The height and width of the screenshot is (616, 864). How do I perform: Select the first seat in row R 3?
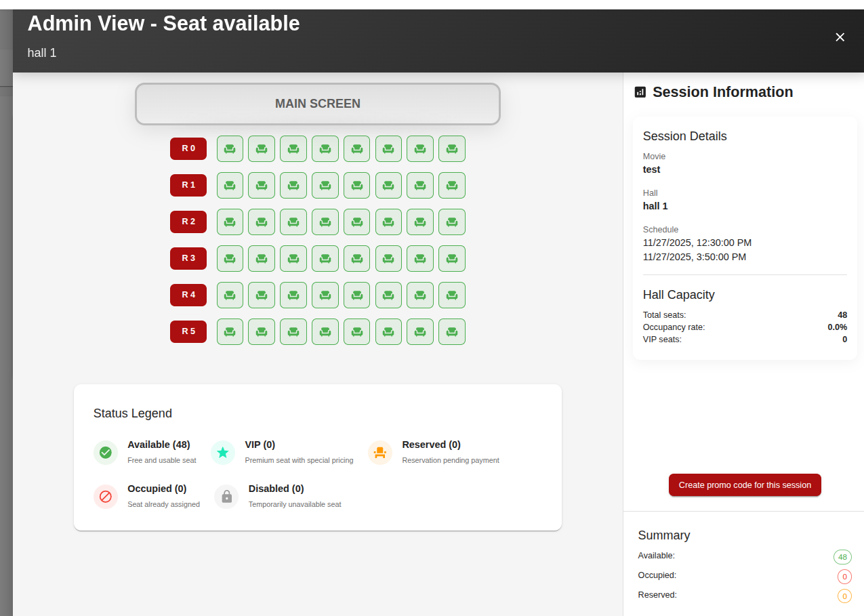tap(230, 258)
